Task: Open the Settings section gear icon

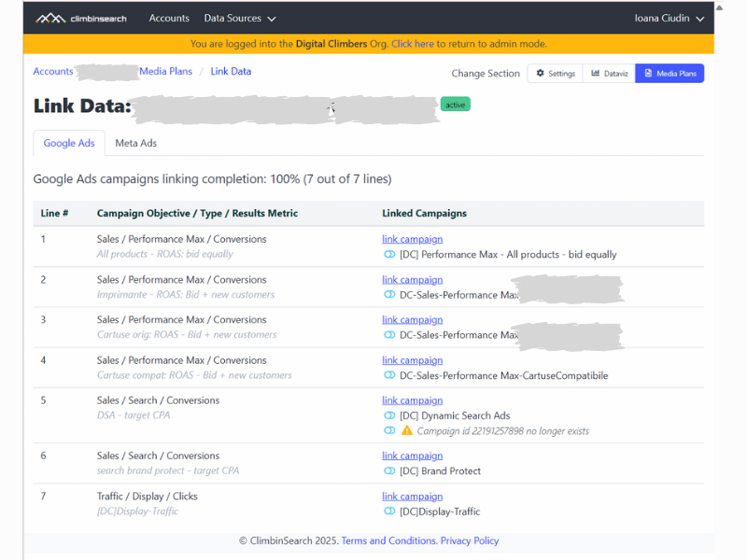Action: 540,74
